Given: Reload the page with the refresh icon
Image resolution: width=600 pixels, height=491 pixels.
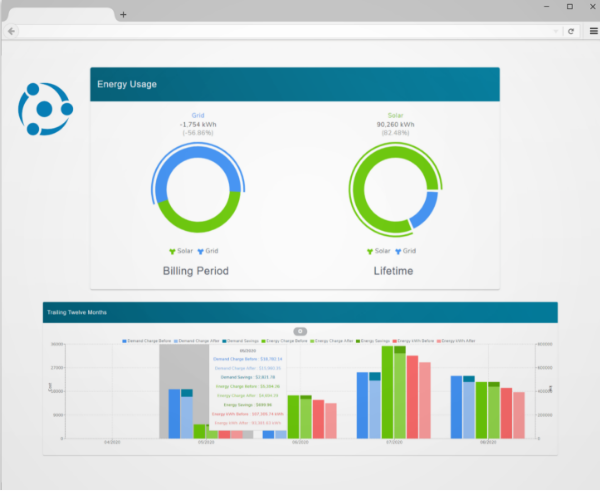Looking at the screenshot, I should pos(571,31).
